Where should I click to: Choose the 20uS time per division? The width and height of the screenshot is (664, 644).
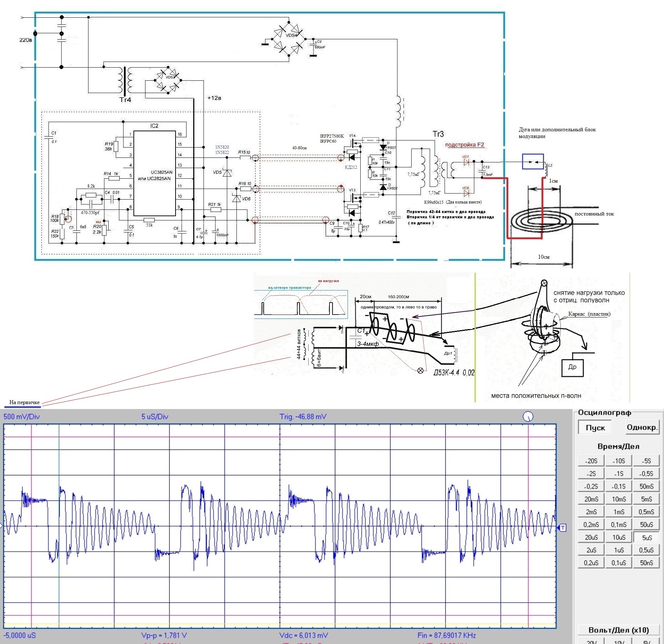591,537
